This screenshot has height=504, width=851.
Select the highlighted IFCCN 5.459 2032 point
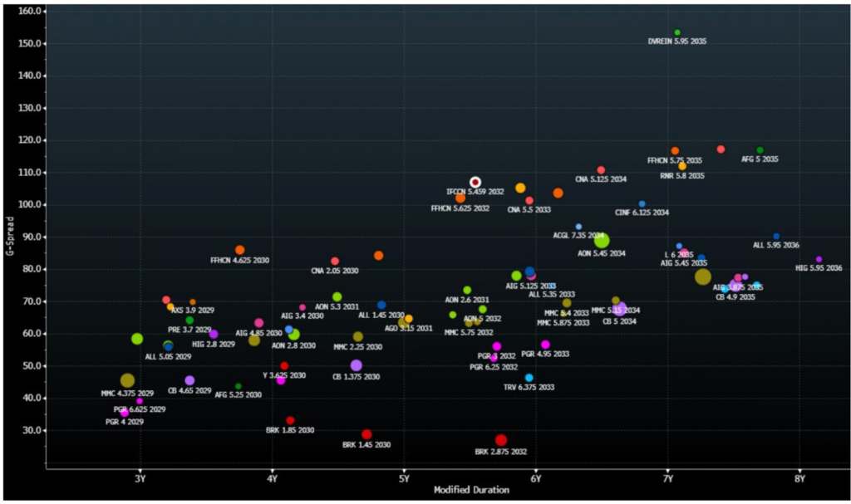[x=475, y=182]
